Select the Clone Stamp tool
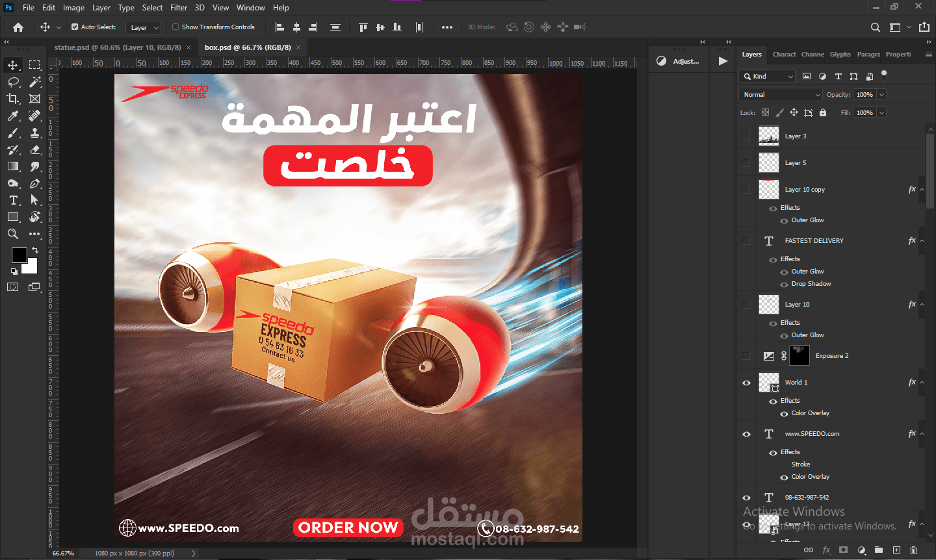This screenshot has height=560, width=936. [34, 133]
